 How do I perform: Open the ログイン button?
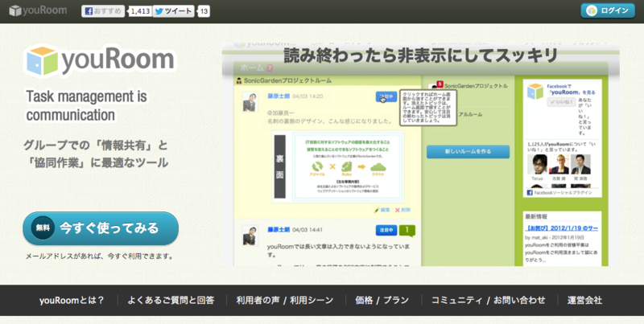coord(608,10)
